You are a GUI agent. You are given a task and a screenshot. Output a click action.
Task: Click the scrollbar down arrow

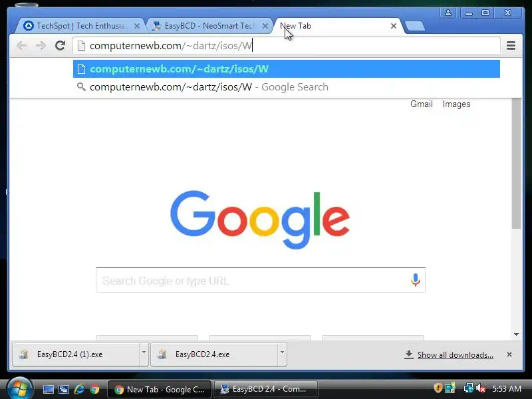click(x=516, y=334)
